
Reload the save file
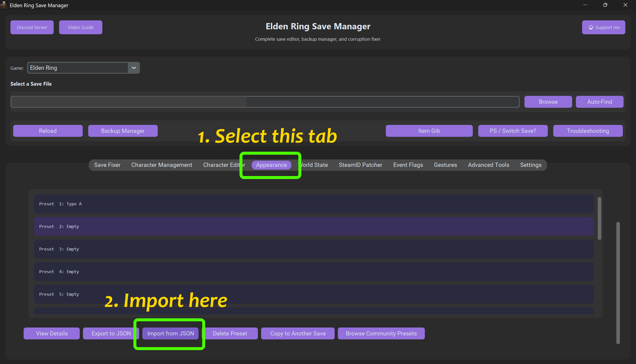48,131
